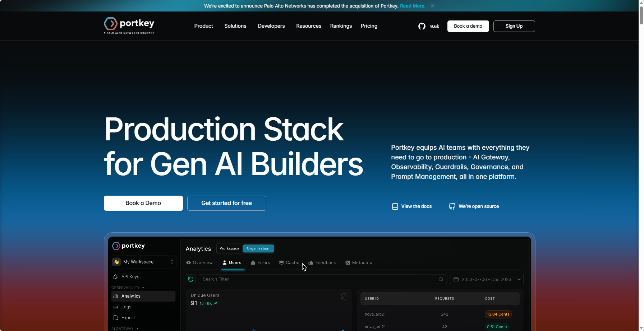Open the My Workspace switcher
Screen dimensions: 644x331
pos(143,262)
